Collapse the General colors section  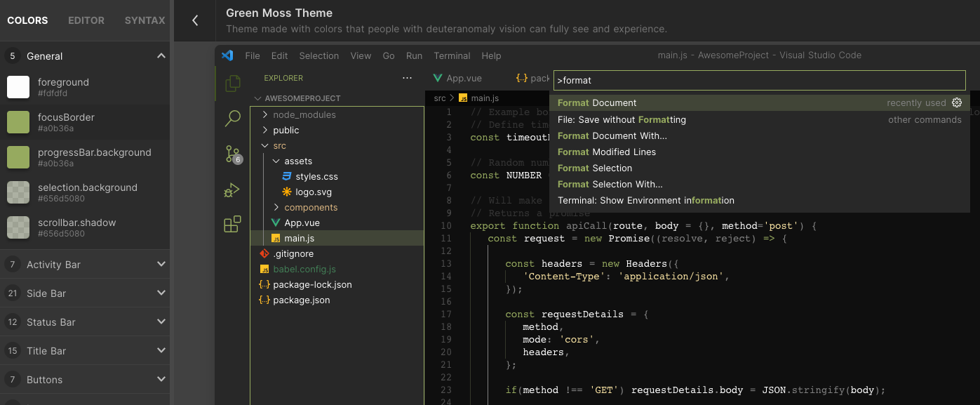tap(161, 55)
